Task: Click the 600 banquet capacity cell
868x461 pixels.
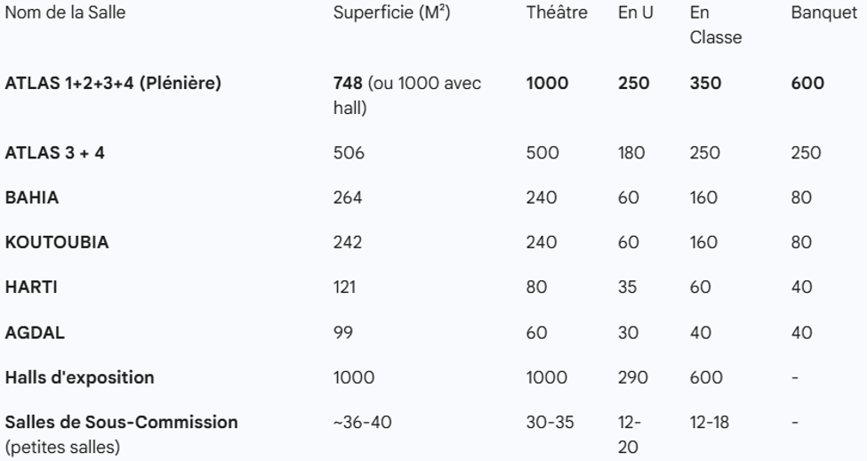Action: pos(808,84)
